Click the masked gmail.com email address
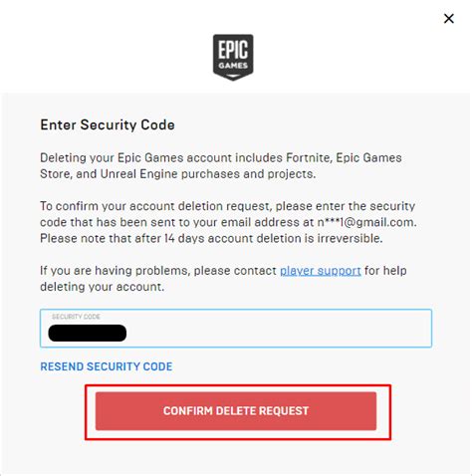472x476 pixels. (x=366, y=222)
